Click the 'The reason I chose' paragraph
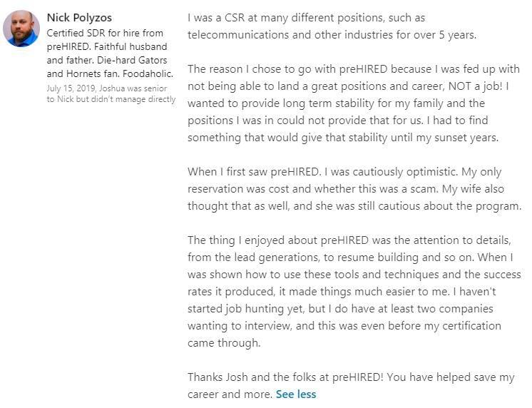The width and height of the screenshot is (532, 408). pyautogui.click(x=354, y=103)
